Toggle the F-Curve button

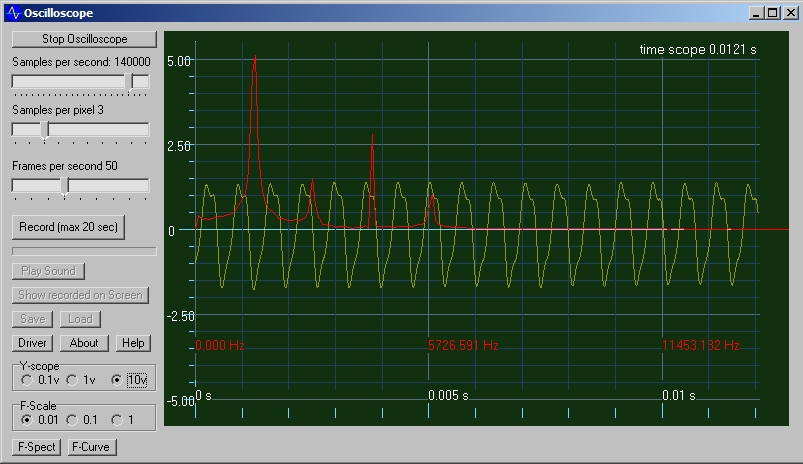pos(92,447)
